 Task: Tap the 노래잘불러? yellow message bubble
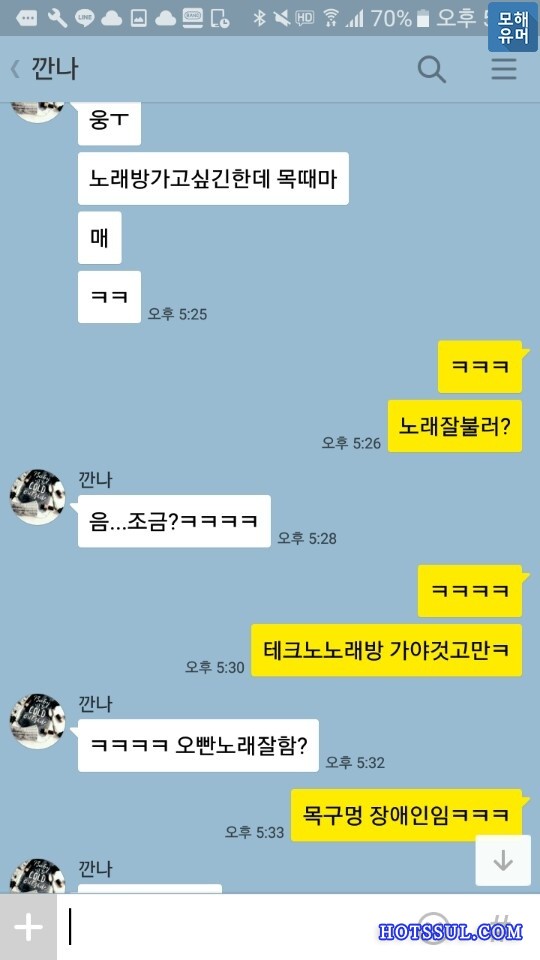455,426
